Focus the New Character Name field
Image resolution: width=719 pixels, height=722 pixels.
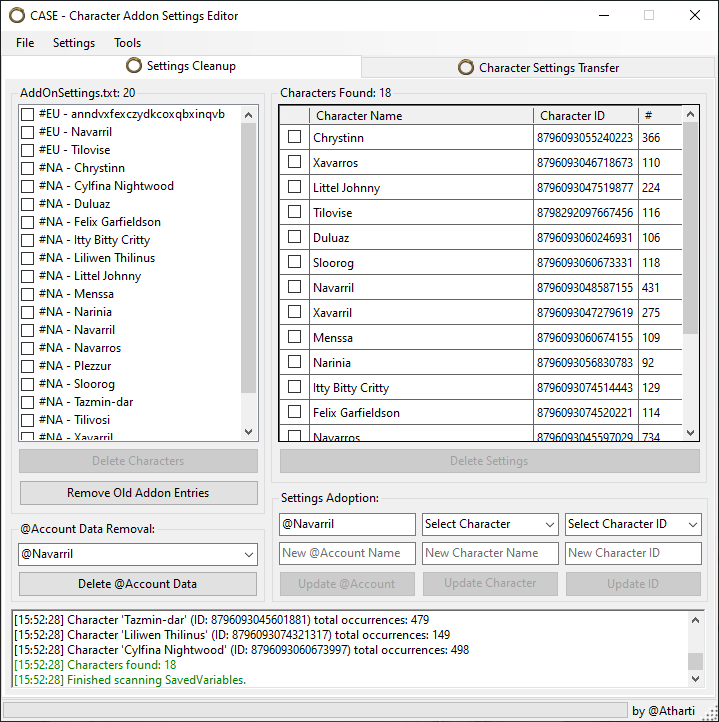click(x=490, y=553)
